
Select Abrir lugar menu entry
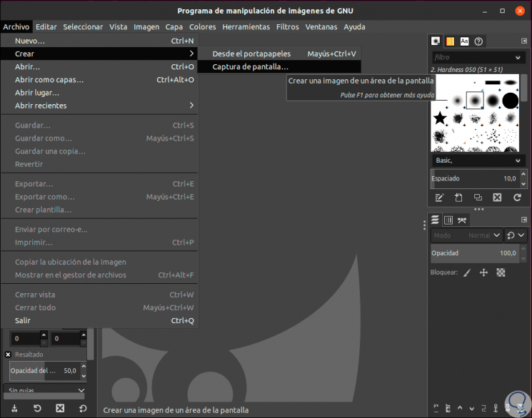pyautogui.click(x=99, y=93)
